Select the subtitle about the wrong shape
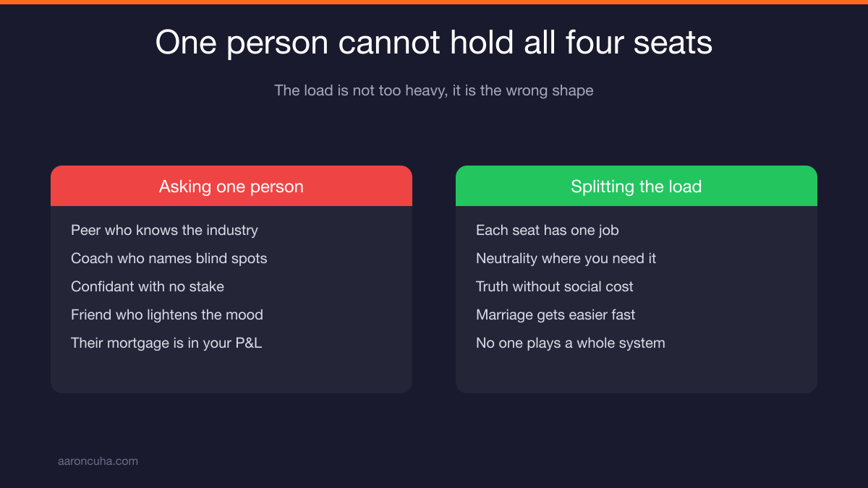 pos(434,90)
